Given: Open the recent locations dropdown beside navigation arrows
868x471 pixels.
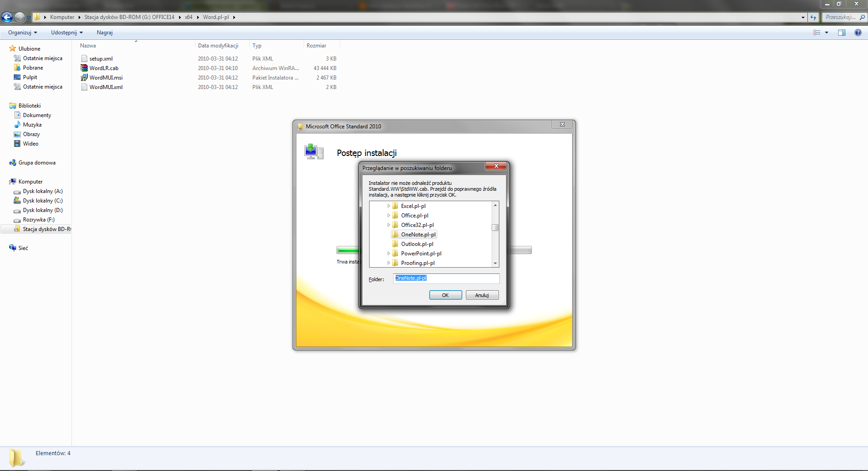Looking at the screenshot, I should coord(28,18).
